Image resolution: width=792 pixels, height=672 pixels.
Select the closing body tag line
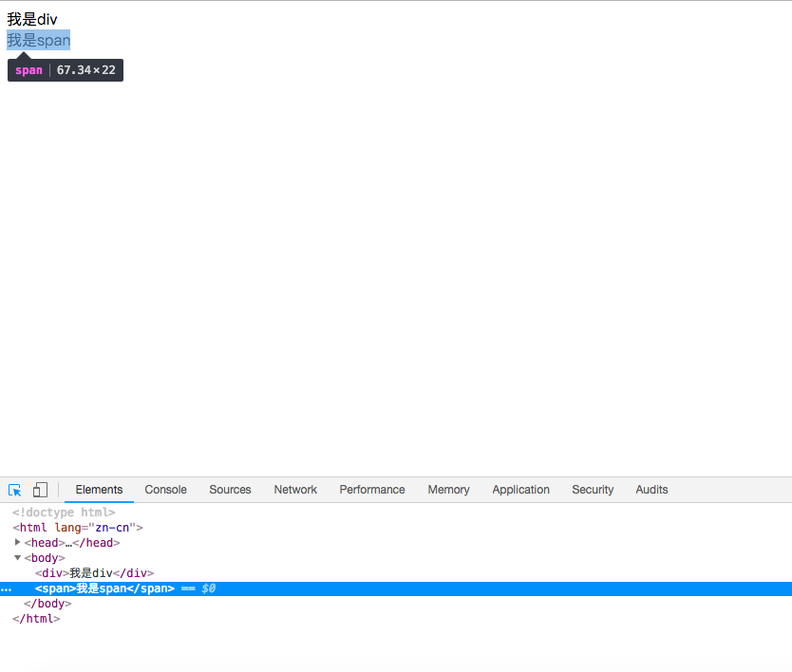[x=47, y=604]
